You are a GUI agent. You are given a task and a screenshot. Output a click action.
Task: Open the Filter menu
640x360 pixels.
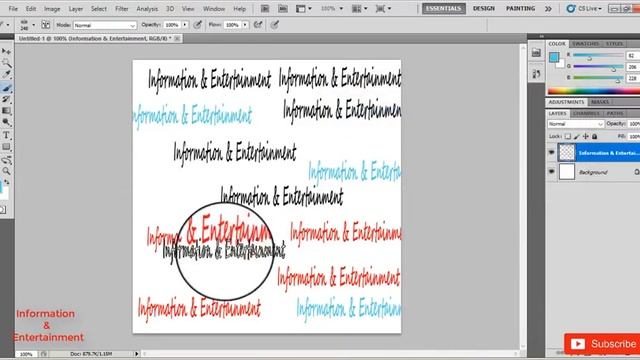tap(122, 9)
